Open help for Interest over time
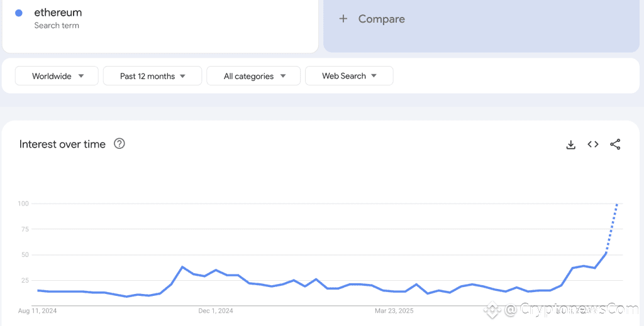The width and height of the screenshot is (644, 326). point(119,144)
